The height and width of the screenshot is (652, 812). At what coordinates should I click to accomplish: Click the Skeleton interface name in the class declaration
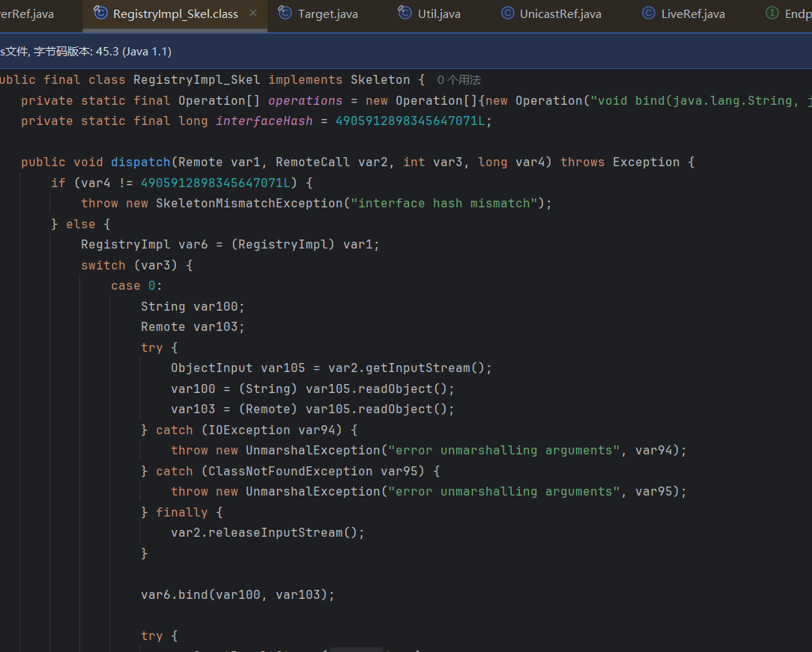380,80
